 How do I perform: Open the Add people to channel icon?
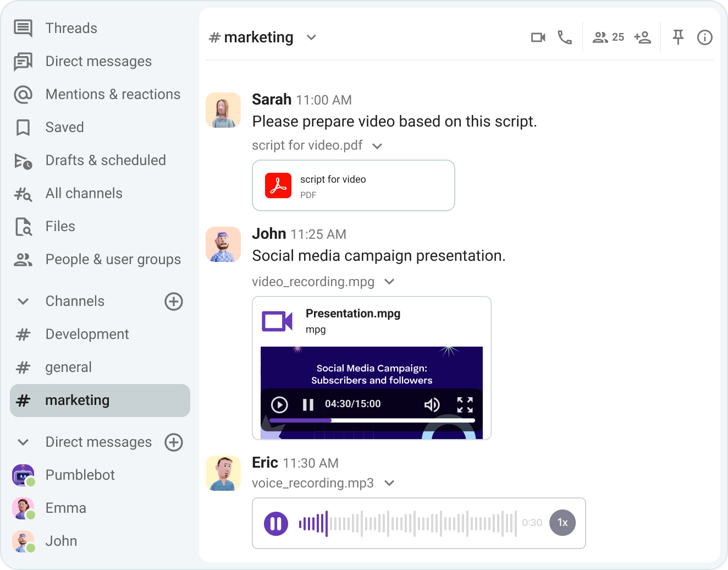tap(642, 37)
